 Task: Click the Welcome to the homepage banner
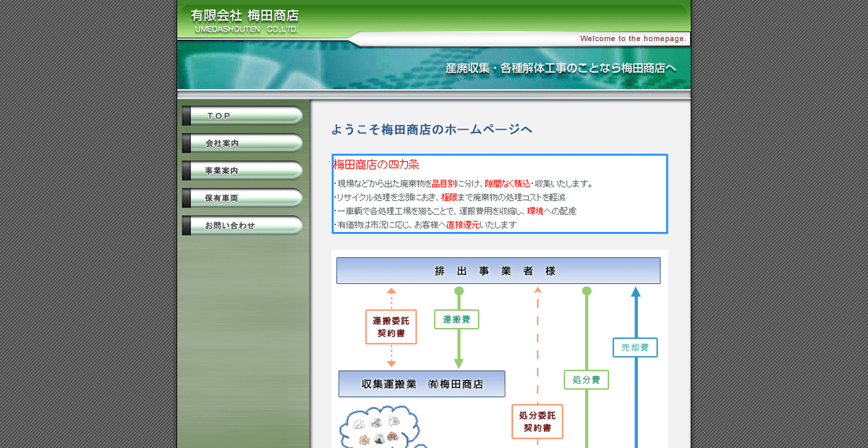[631, 38]
